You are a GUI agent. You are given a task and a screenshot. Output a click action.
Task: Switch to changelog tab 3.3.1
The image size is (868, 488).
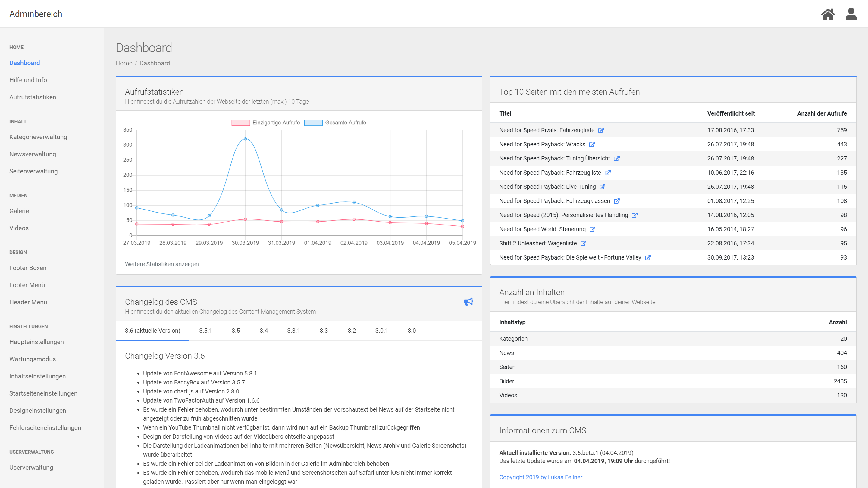[293, 331]
